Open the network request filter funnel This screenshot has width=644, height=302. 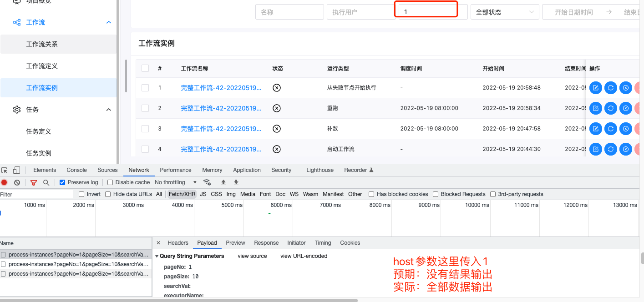point(33,181)
